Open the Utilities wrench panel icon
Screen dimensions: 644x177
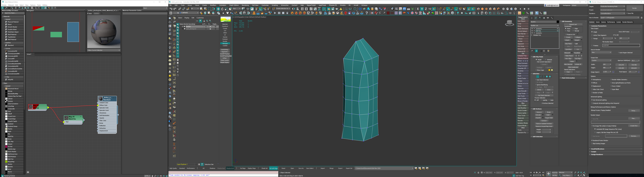click(x=552, y=18)
